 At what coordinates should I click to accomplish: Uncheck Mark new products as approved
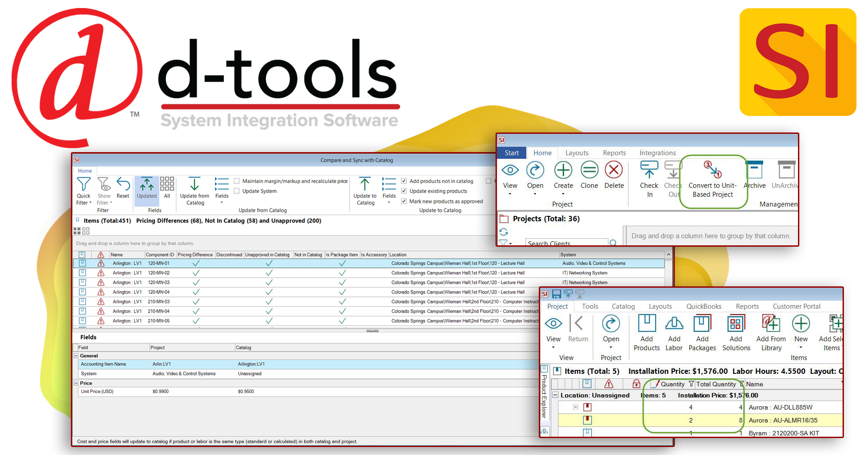tap(403, 201)
